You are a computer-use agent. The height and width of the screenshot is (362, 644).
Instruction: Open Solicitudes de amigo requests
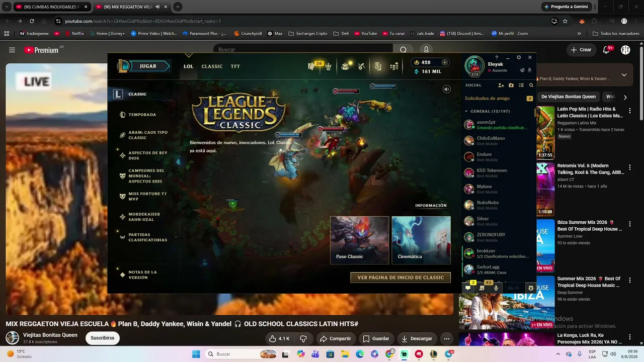pos(499,99)
